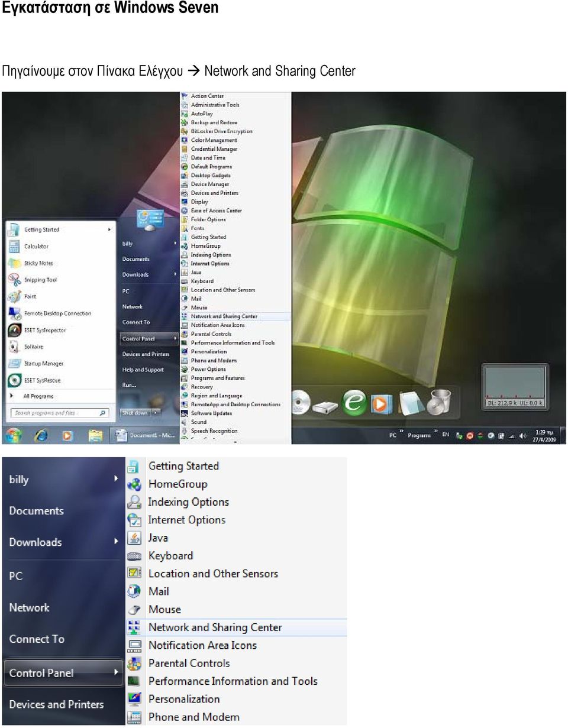Viewport: 568px width, 728px height.
Task: Expand Downloads submenu arrow in enlarged crop
Action: 116,541
